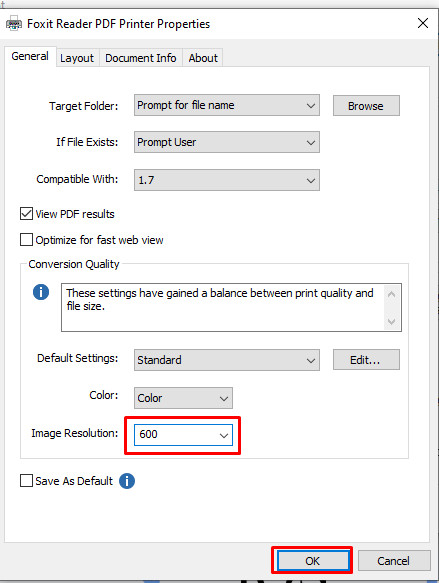Open the Color mode dropdown
Viewport: 439px width, 583px height.
click(183, 398)
